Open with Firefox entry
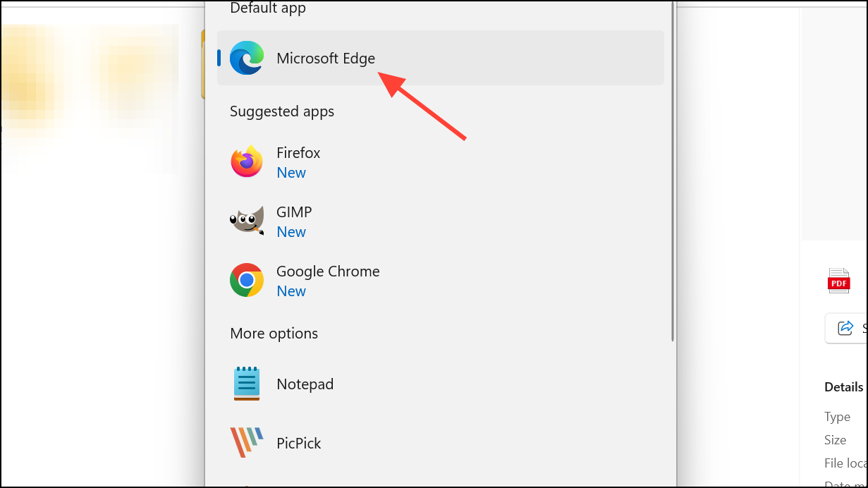The height and width of the screenshot is (488, 868). click(441, 162)
